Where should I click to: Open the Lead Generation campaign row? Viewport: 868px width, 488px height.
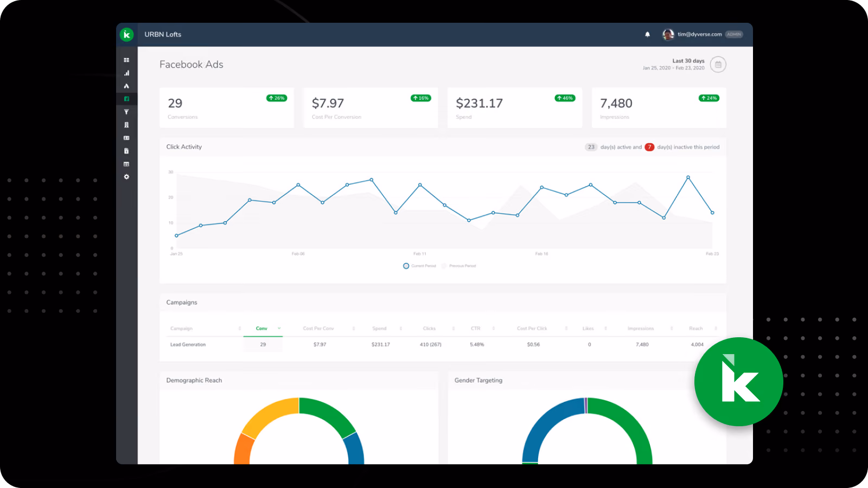[443, 344]
